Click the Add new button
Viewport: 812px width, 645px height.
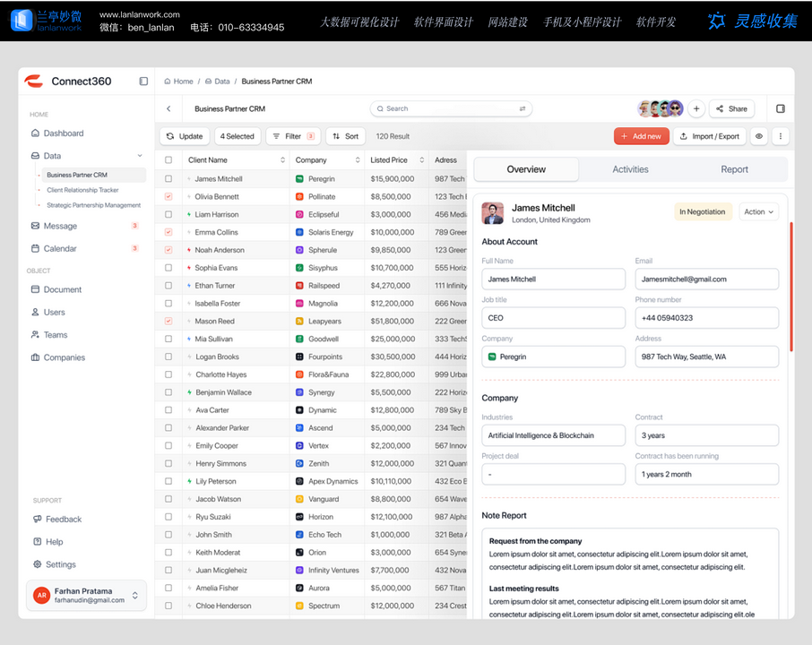(x=641, y=137)
